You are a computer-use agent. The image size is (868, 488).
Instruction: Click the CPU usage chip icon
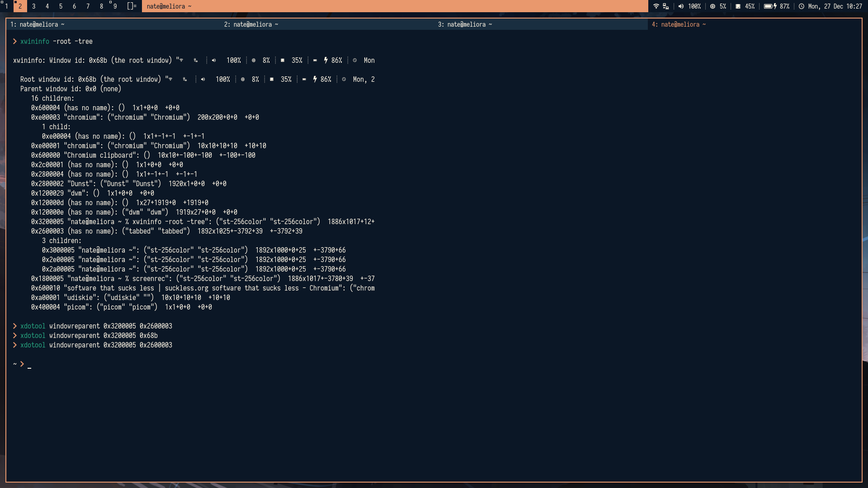[712, 6]
